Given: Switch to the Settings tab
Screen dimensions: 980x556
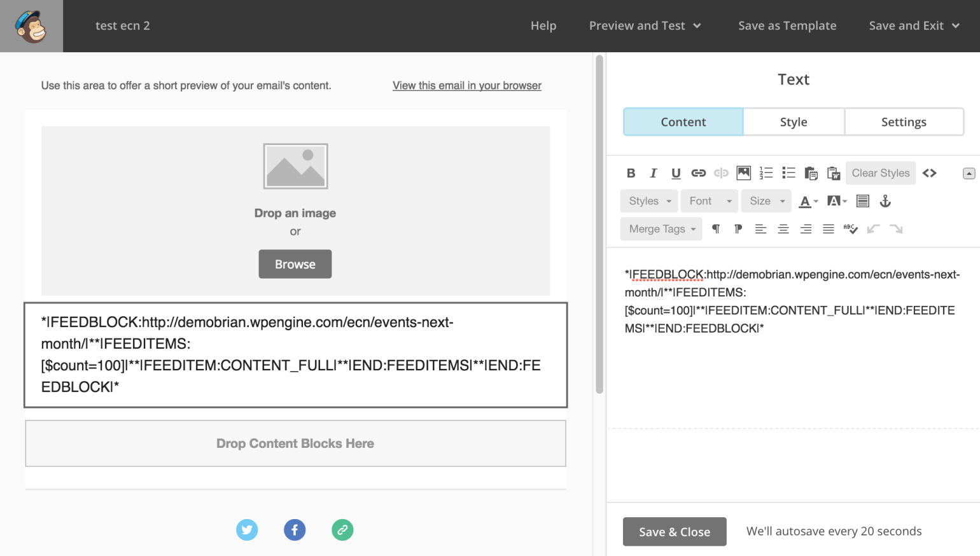Looking at the screenshot, I should point(904,122).
